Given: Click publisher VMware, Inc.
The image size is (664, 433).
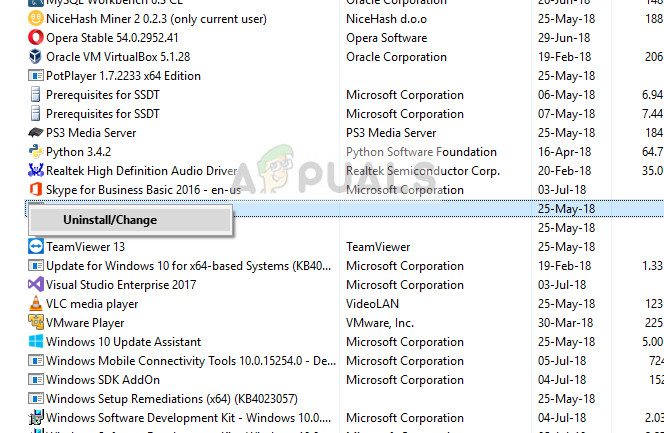Looking at the screenshot, I should 380,323.
